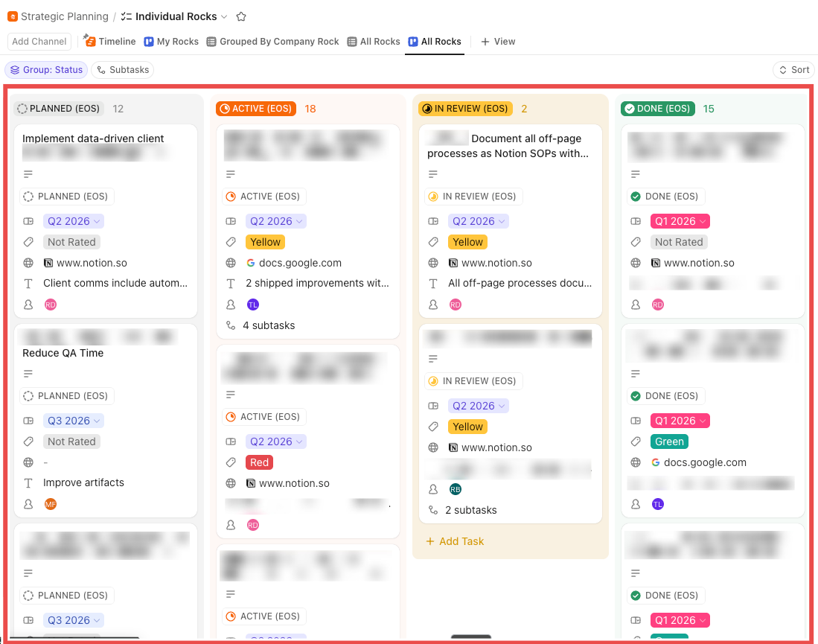Click Add Task in the In Review column
The width and height of the screenshot is (818, 644).
pyautogui.click(x=455, y=541)
